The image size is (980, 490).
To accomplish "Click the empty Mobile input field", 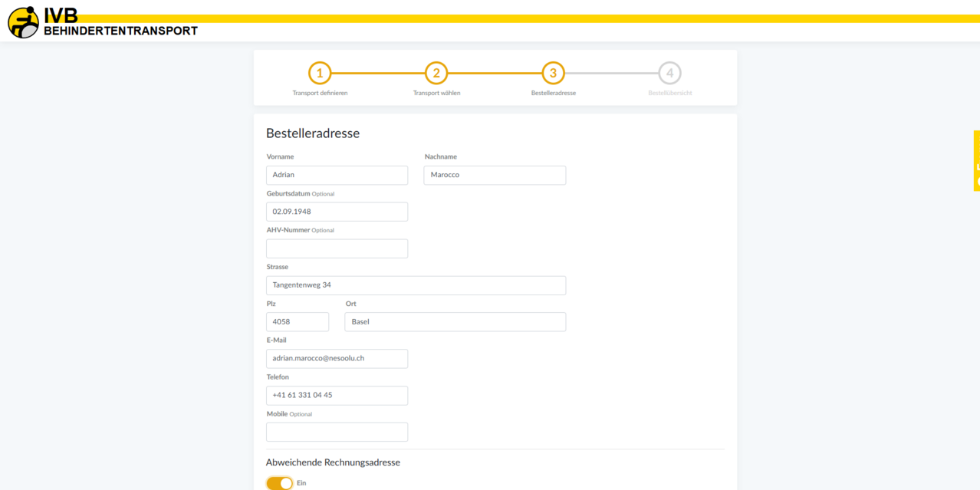I will 337,432.
